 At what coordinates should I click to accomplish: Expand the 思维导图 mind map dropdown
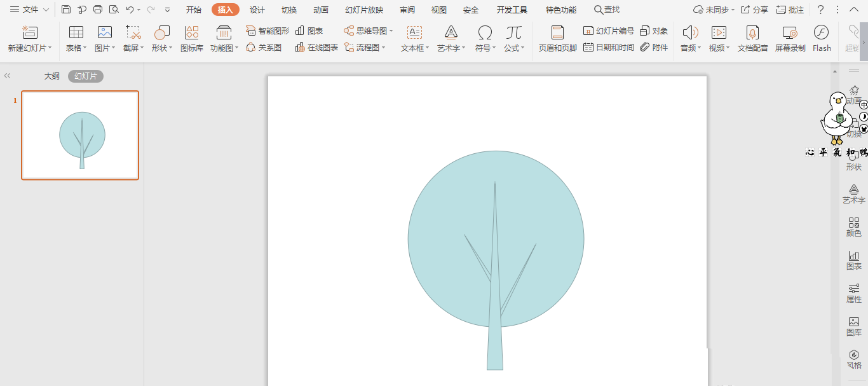pos(369,31)
